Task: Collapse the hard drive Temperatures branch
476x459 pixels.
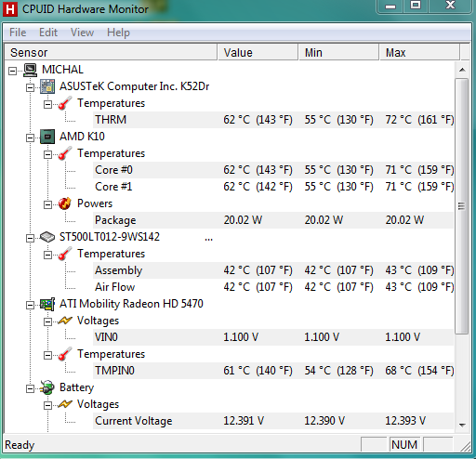Action: pyautogui.click(x=47, y=256)
